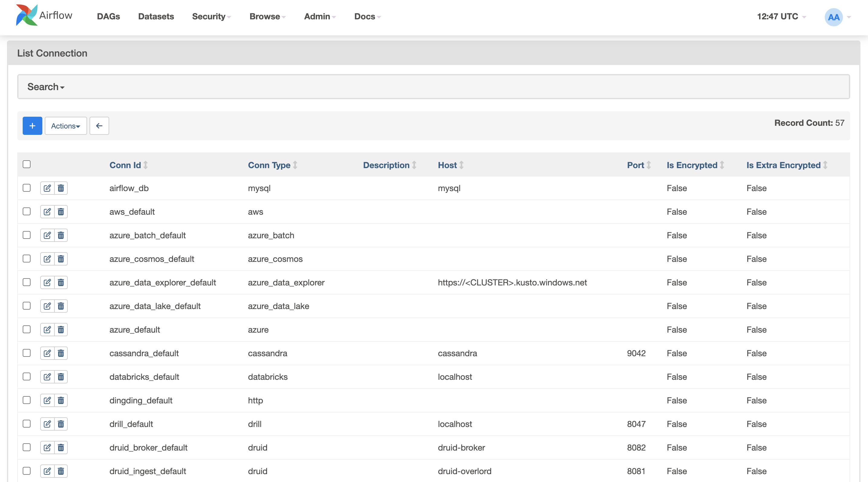
Task: Open the edit icon for cassandra_default
Action: pyautogui.click(x=47, y=353)
